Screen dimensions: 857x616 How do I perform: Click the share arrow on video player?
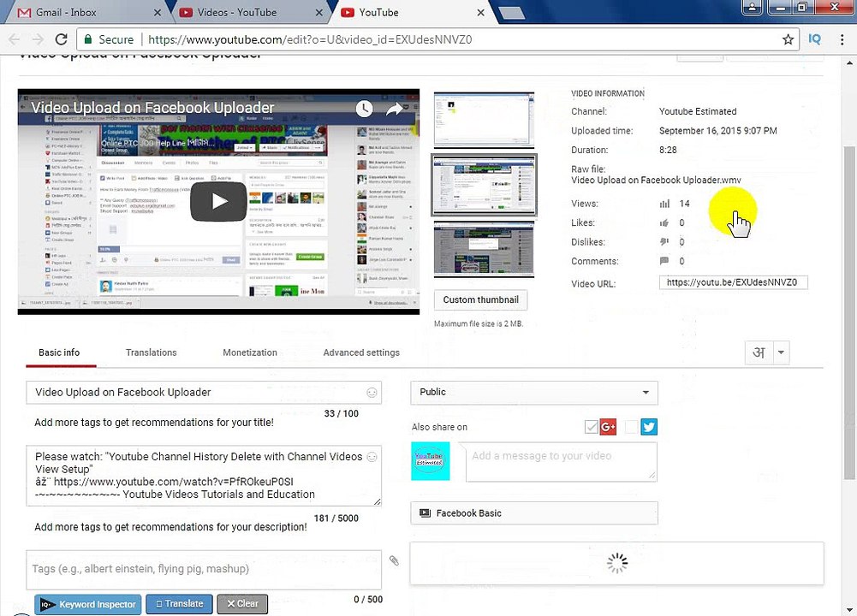pyautogui.click(x=394, y=110)
